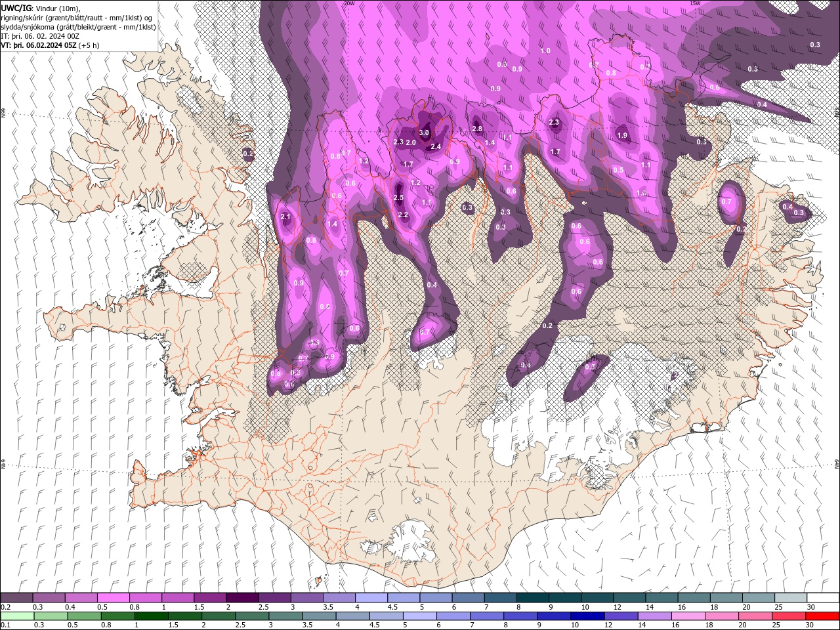The width and height of the screenshot is (840, 630).
Task: Click the '15W' longitude label
Action: click(x=695, y=3)
